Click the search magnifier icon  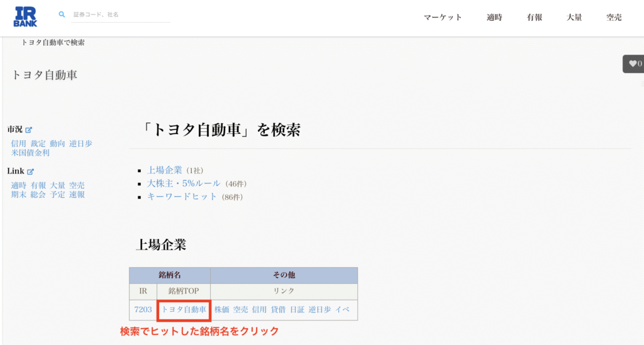pos(62,14)
